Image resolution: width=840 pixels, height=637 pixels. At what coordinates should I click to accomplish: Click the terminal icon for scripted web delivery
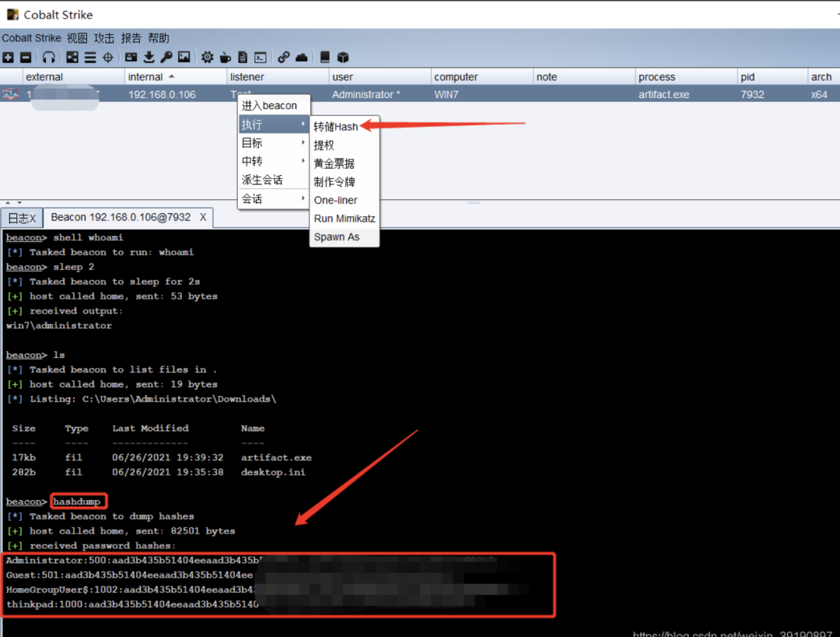261,58
